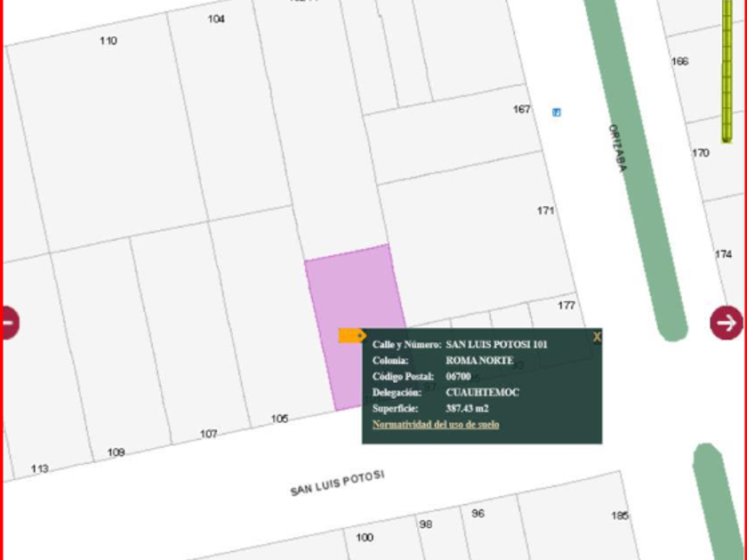Click the right pan arrow button
This screenshot has height=560, width=747.
click(x=727, y=322)
